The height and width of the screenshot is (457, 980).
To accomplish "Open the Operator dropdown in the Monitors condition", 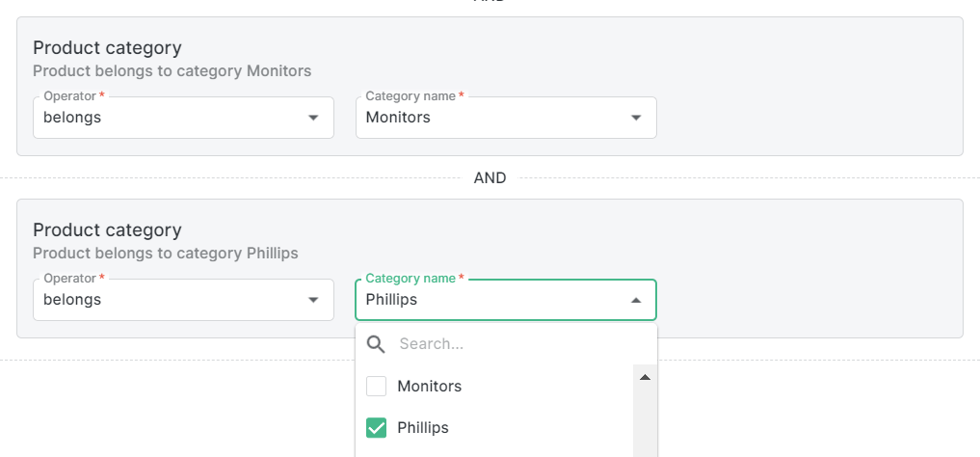I will pyautogui.click(x=173, y=118).
